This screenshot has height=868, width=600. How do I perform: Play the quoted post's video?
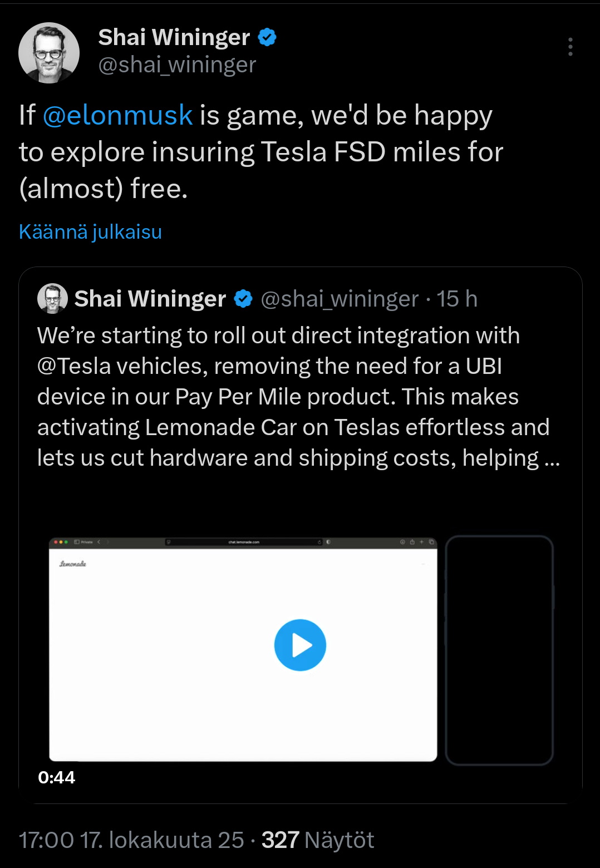(x=300, y=645)
